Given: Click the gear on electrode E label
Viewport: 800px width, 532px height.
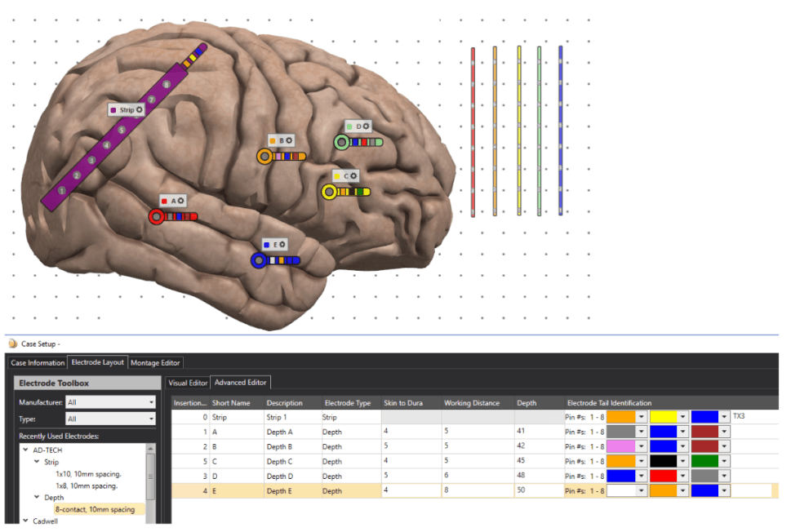Looking at the screenshot, I should pyautogui.click(x=283, y=244).
